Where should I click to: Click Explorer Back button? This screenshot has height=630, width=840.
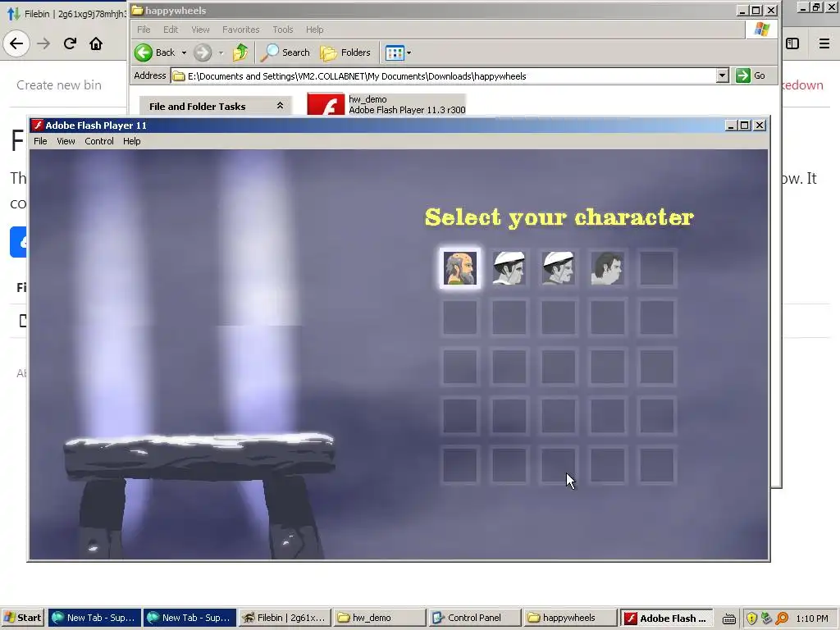click(x=155, y=52)
